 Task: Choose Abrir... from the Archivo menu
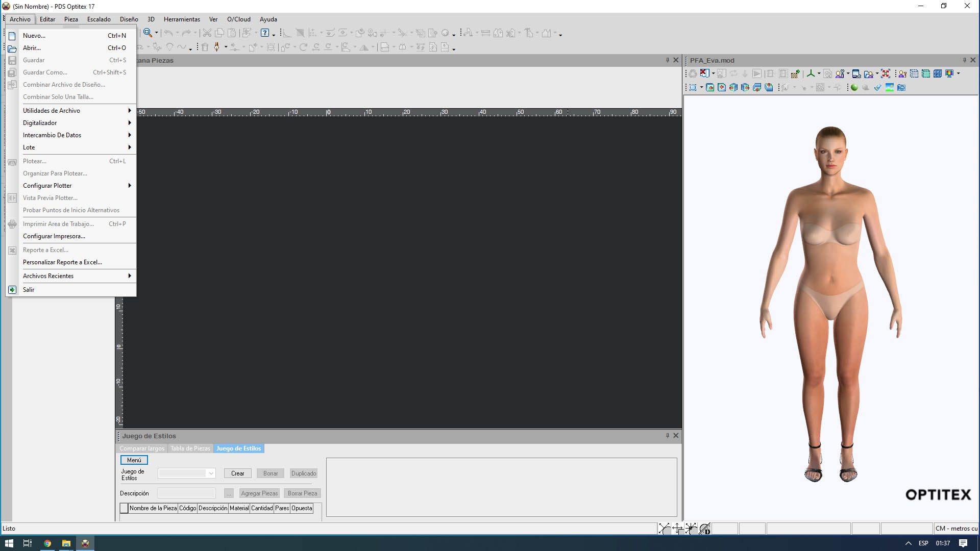[x=32, y=48]
